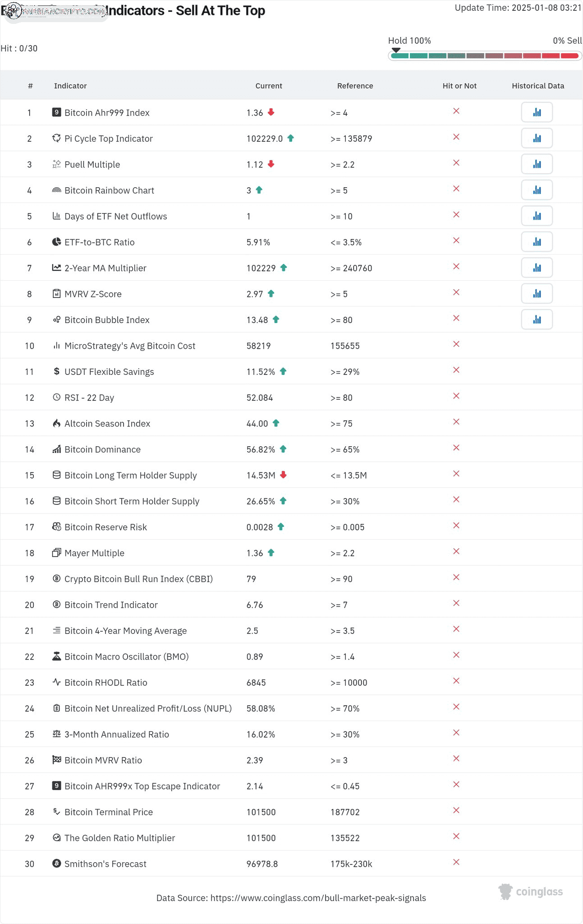Select the Bitcoin Terminal Price name
Viewport: 583px width, 924px height.
pyautogui.click(x=109, y=812)
